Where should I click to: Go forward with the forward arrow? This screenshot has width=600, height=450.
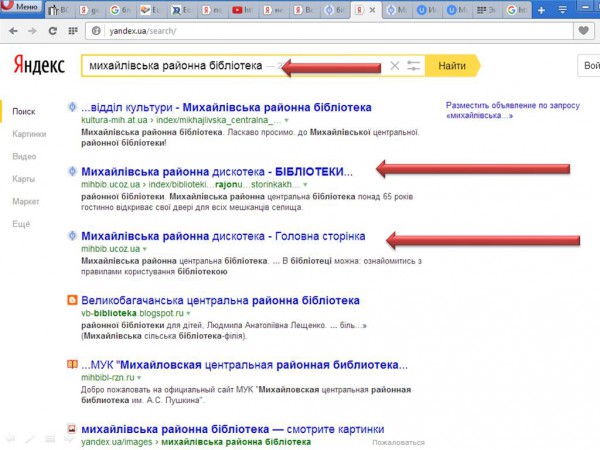click(x=33, y=31)
